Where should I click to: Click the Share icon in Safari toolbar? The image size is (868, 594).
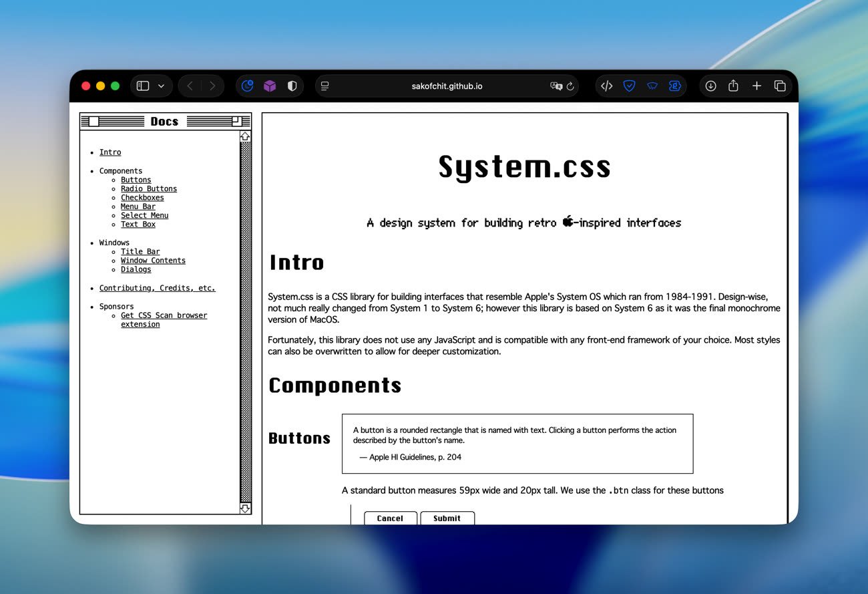coord(733,86)
